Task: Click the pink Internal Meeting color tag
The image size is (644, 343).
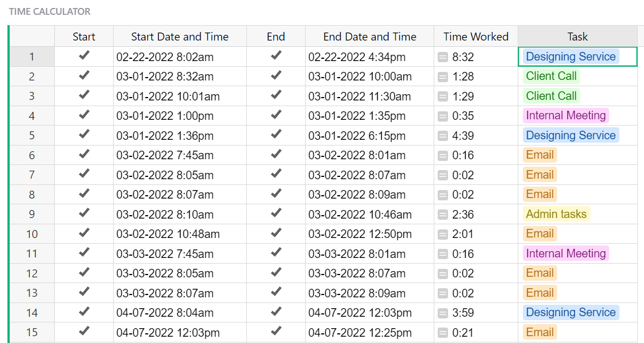Action: (565, 115)
